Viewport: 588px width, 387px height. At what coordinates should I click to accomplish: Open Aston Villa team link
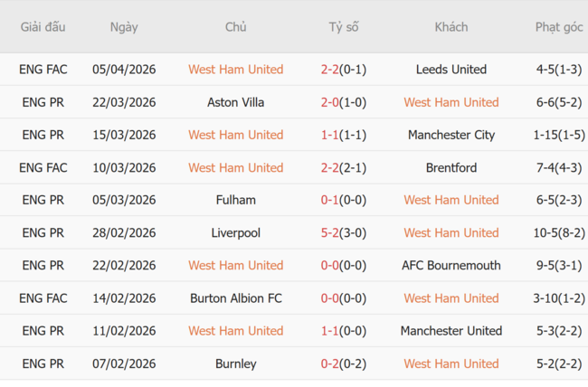235,102
